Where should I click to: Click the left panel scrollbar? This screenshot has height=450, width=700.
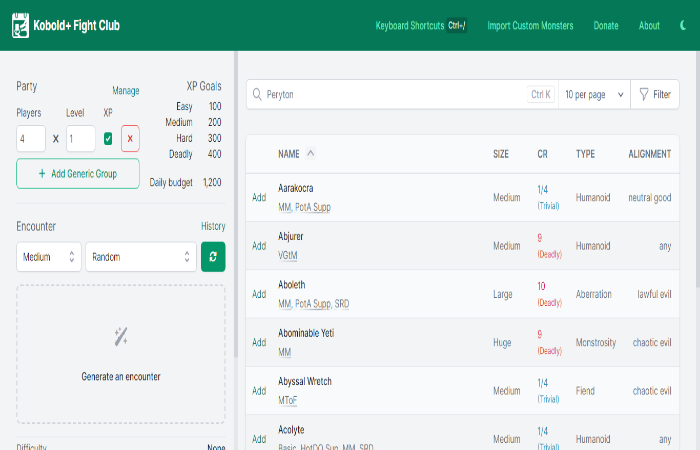(x=236, y=204)
